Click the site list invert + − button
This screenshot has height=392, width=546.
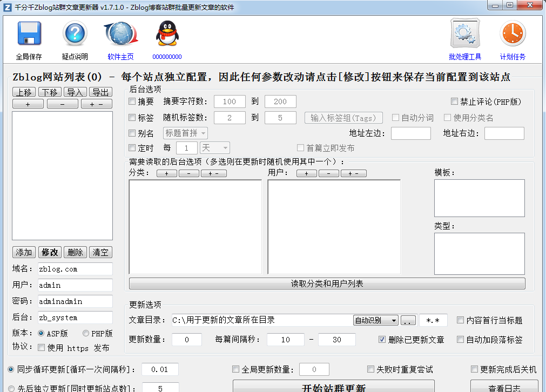pos(97,104)
